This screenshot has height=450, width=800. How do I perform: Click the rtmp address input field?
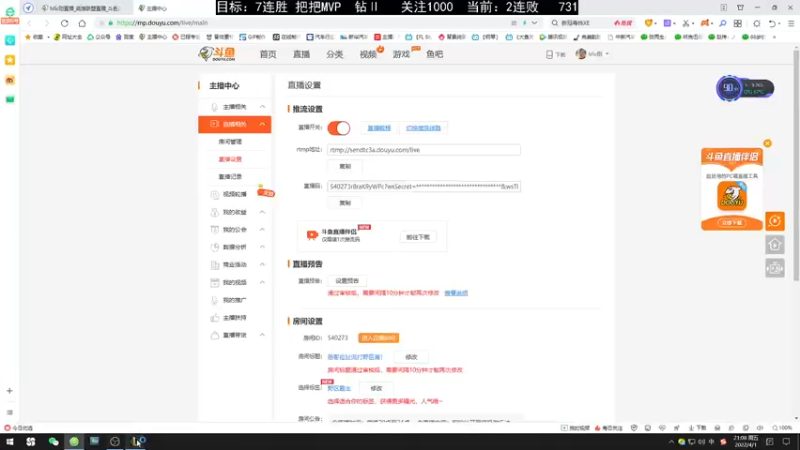coord(423,150)
